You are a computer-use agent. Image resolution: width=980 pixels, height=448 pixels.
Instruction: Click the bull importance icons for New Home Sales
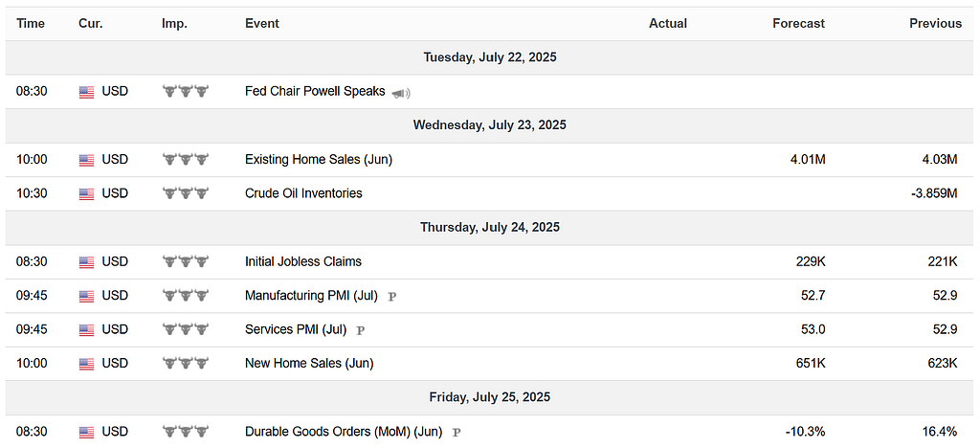pos(185,363)
